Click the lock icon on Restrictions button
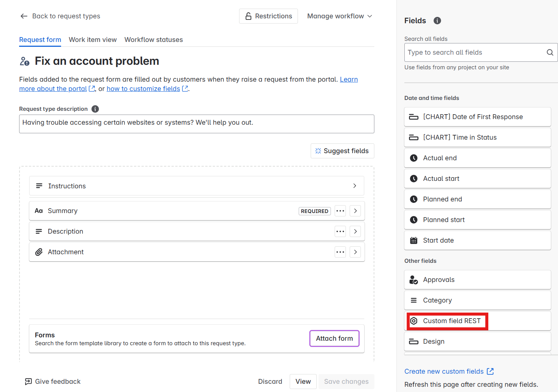This screenshot has height=392, width=558. tap(248, 16)
